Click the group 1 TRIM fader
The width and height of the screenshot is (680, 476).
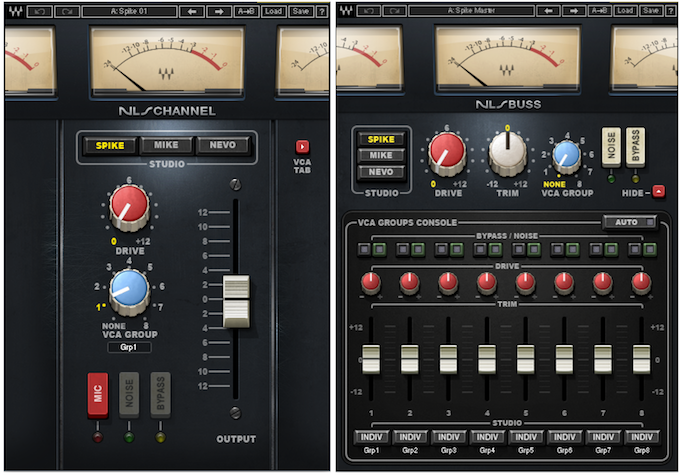click(371, 359)
